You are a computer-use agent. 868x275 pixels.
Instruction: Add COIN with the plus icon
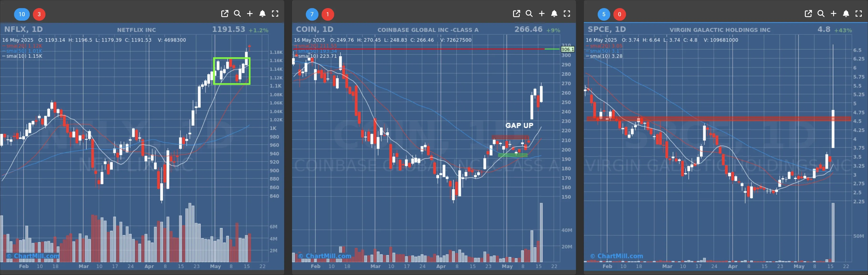click(541, 14)
